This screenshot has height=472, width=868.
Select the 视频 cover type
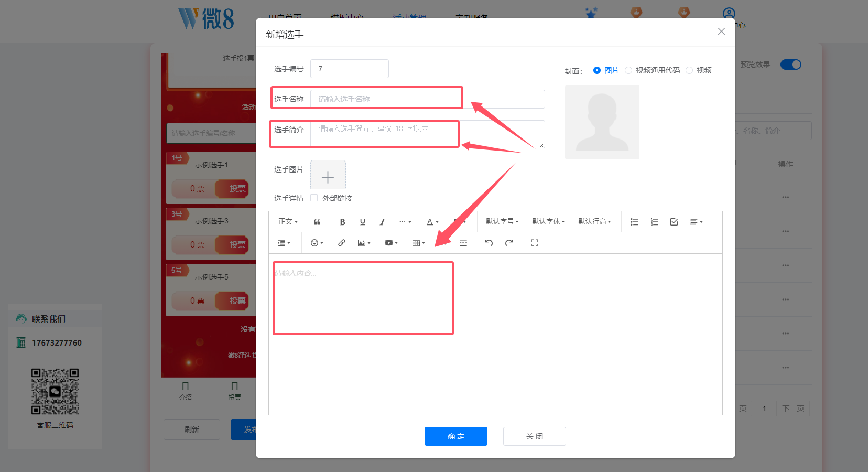click(x=699, y=70)
